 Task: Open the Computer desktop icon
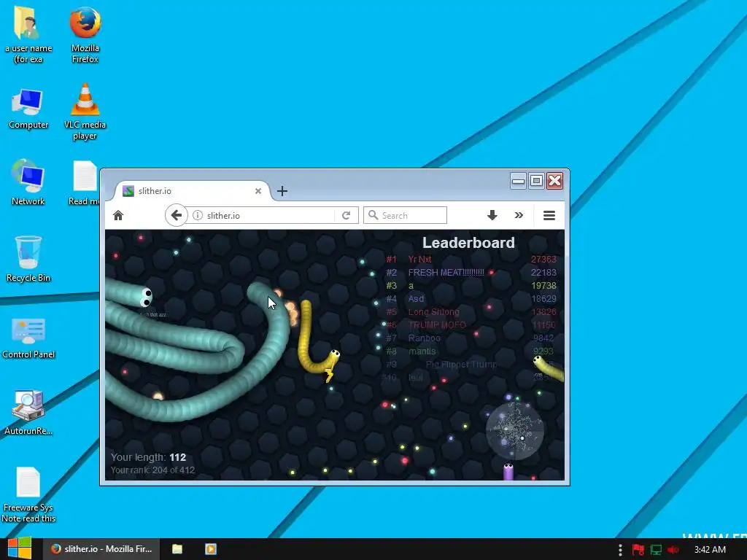click(28, 109)
